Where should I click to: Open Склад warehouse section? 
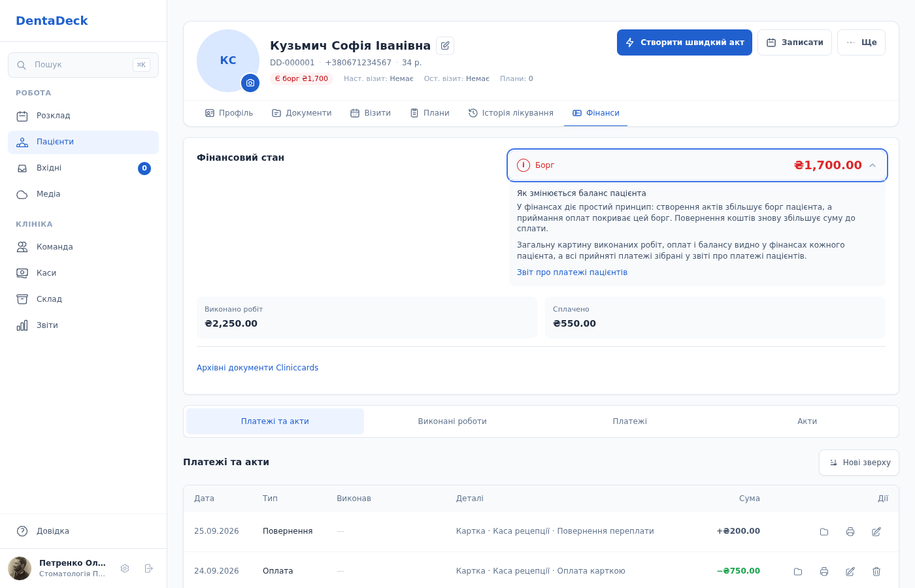tap(83, 299)
